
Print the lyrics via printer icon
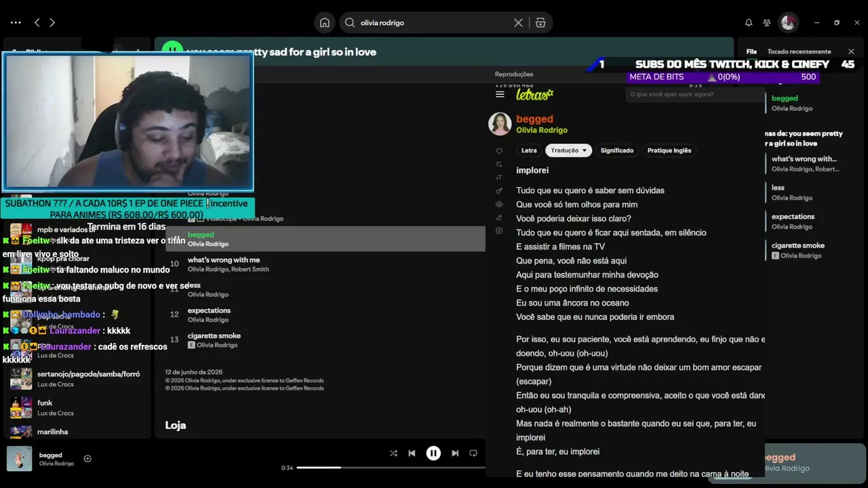point(499,204)
